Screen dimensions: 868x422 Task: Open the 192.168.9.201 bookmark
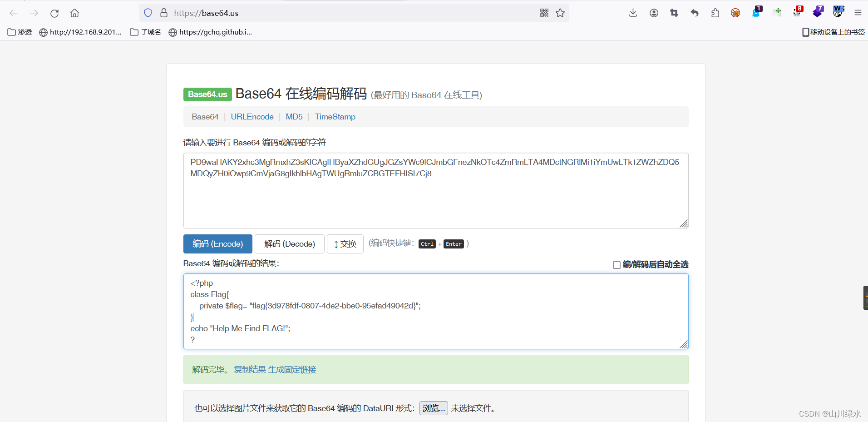click(80, 32)
